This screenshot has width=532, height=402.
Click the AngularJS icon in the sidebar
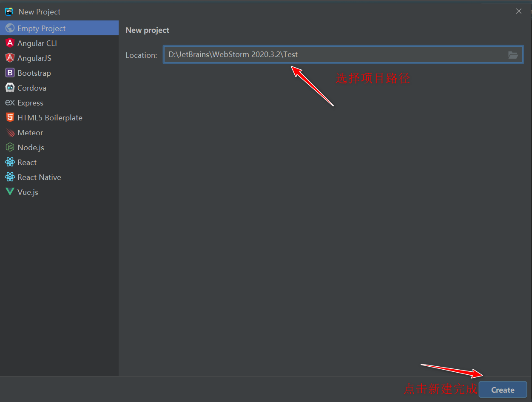(10, 58)
